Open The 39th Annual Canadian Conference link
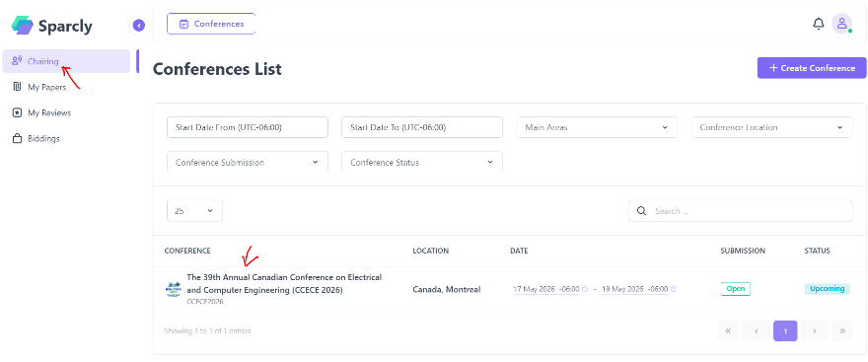The height and width of the screenshot is (362, 868). point(284,283)
